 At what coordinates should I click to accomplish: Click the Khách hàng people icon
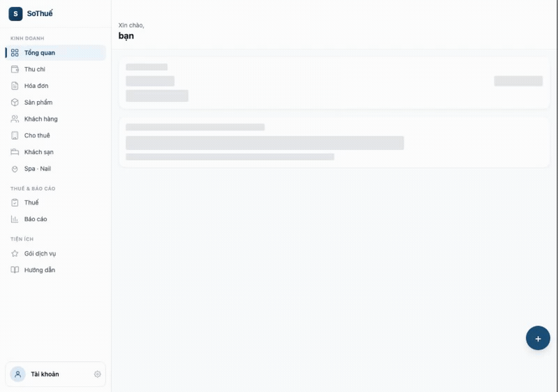(15, 119)
